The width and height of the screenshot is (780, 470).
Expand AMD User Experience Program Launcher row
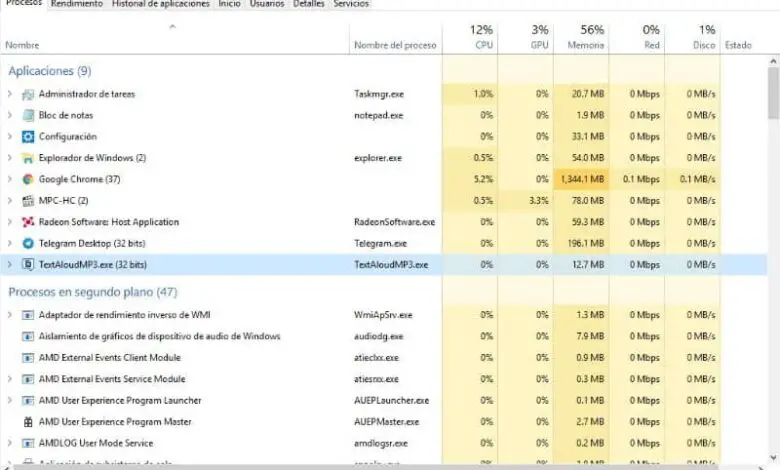click(x=9, y=401)
